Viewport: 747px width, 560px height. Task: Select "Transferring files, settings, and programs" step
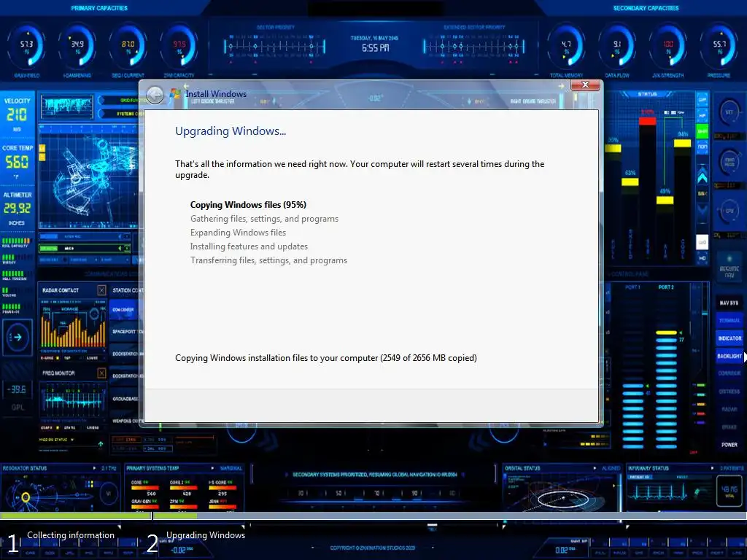tap(268, 260)
